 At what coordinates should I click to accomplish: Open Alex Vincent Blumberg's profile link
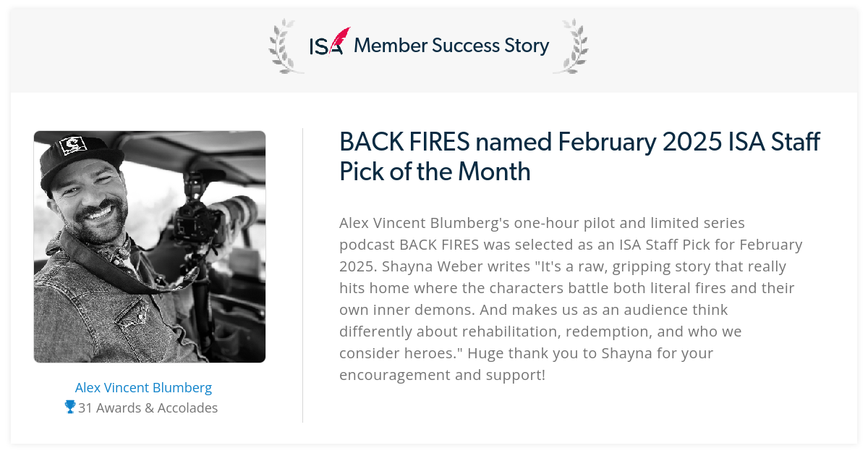pos(143,387)
